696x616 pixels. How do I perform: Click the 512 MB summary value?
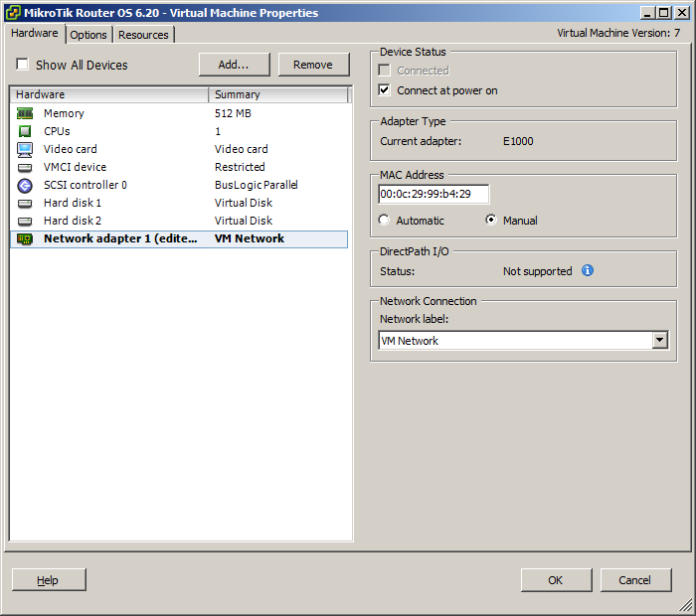pyautogui.click(x=233, y=113)
